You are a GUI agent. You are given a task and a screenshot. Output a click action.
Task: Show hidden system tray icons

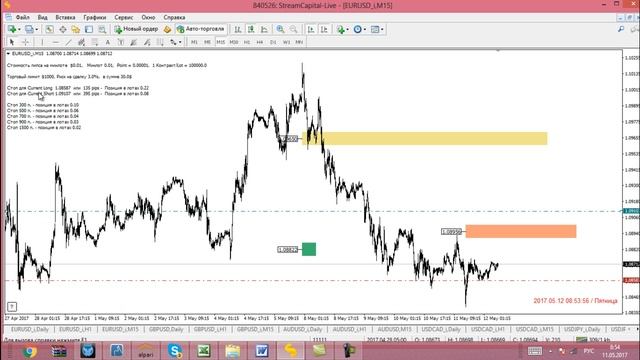tap(551, 351)
